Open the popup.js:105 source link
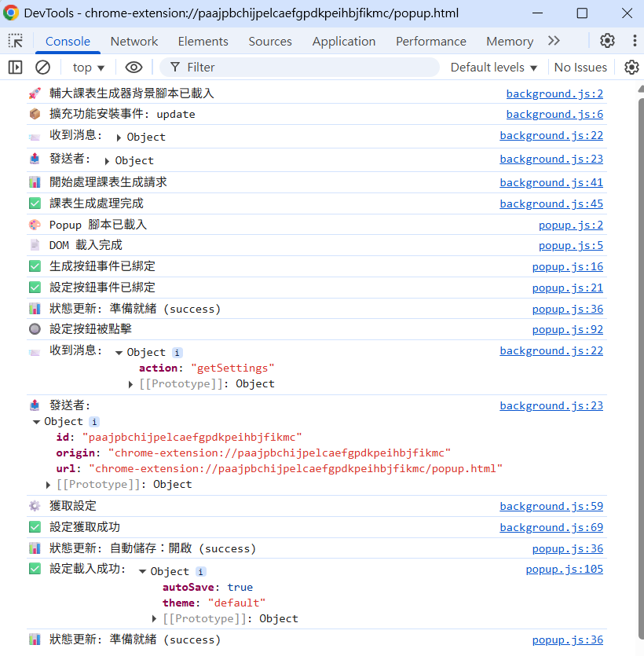This screenshot has height=656, width=644. (x=564, y=570)
